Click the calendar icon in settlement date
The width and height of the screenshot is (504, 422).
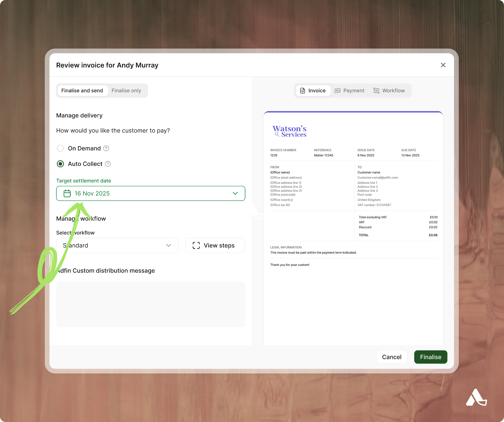[67, 194]
